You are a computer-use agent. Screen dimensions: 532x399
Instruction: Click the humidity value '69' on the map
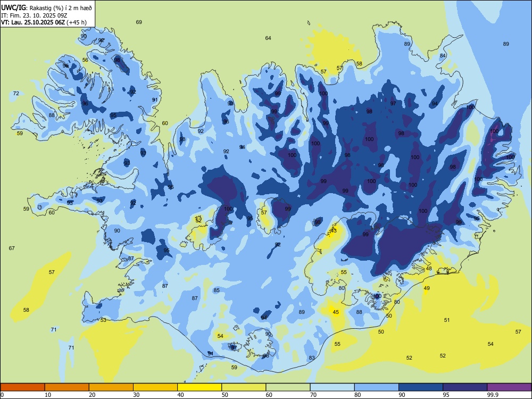[x=139, y=22]
